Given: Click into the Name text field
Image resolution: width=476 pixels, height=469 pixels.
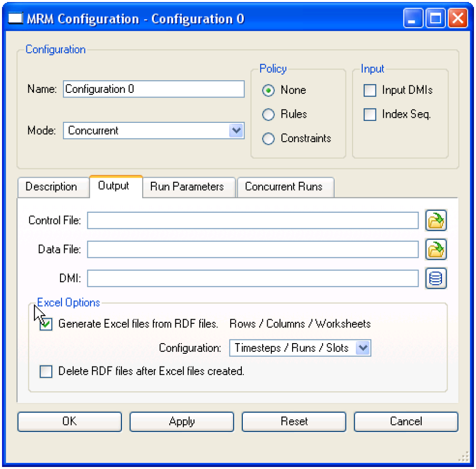Looking at the screenshot, I should (x=154, y=89).
